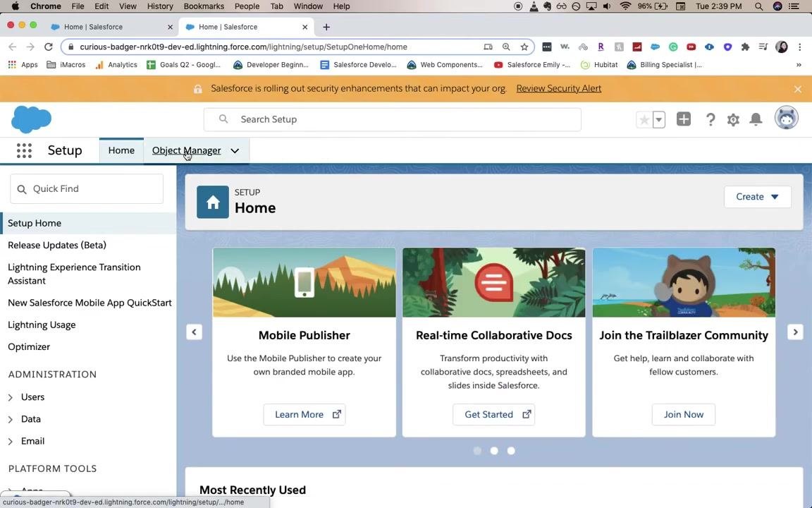This screenshot has width=812, height=508.
Task: Open the Hubitat bookmark
Action: (x=599, y=65)
